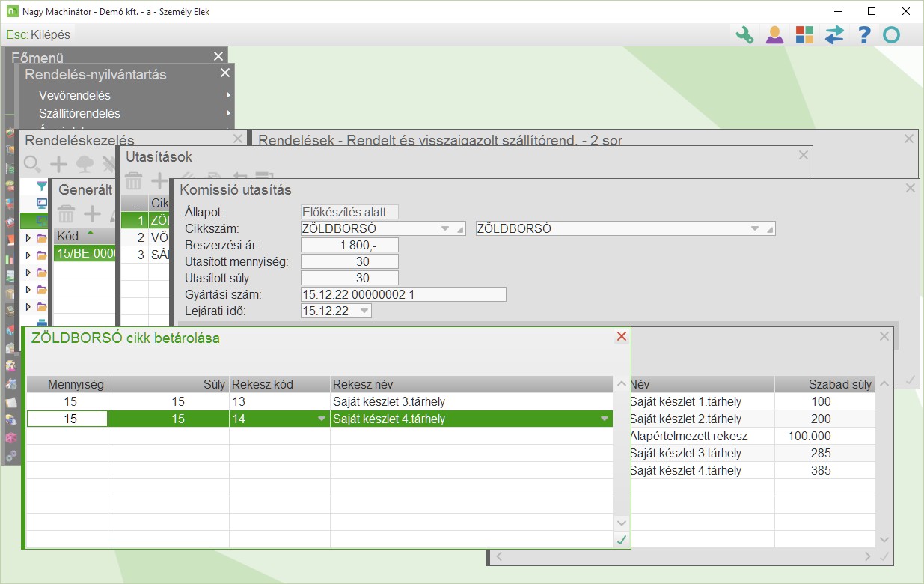Select the Alapértelmezett rekesz row
Viewport: 924px width, 584px height.
coord(752,436)
